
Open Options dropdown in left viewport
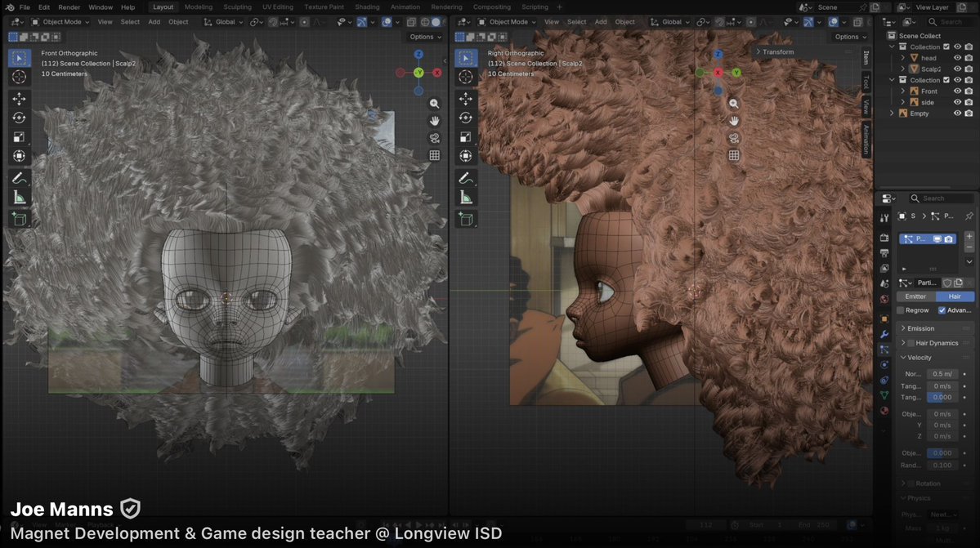425,37
